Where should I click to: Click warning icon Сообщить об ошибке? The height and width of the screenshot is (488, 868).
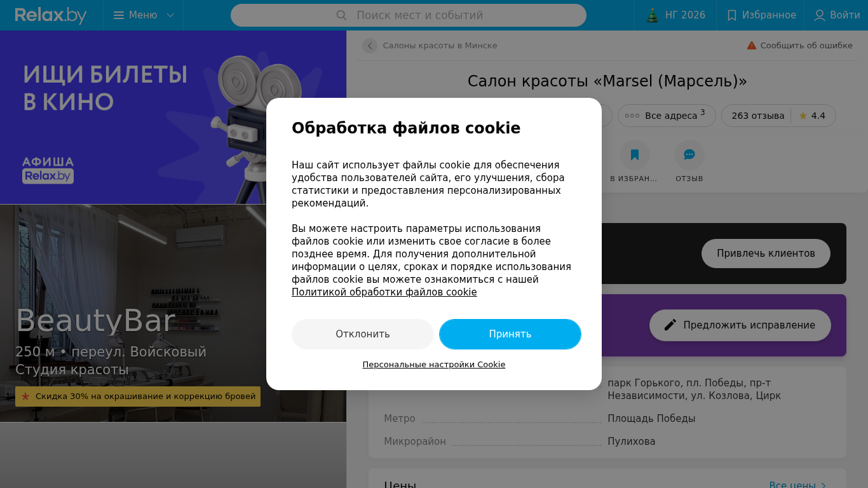(x=752, y=46)
